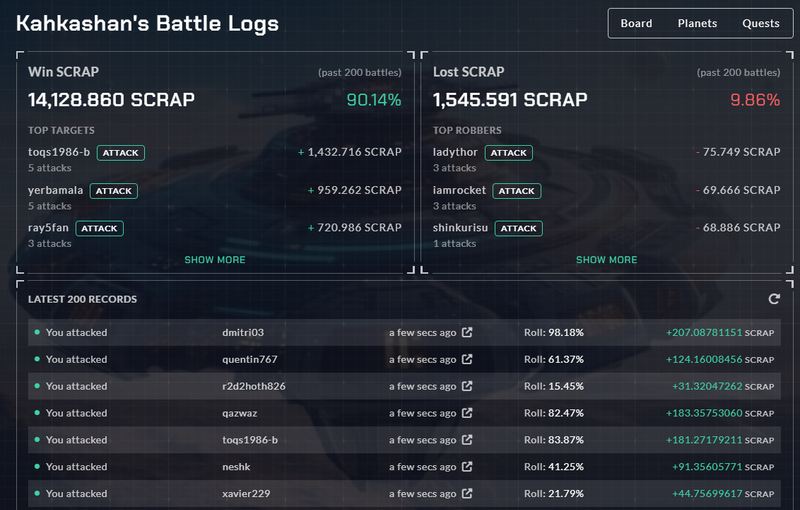Image resolution: width=800 pixels, height=510 pixels.
Task: Expand Top Robbers with Show More
Action: coord(606,260)
